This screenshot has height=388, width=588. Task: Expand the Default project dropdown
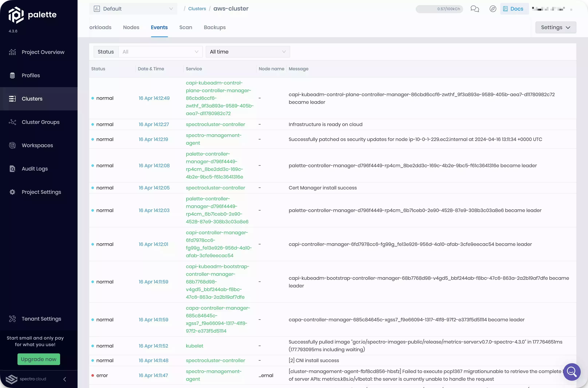pos(133,9)
